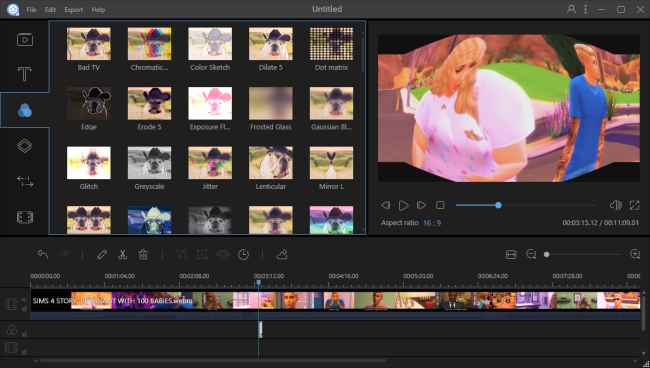Screen dimensions: 650x368
Task: Stop the preview playback
Action: [x=440, y=205]
